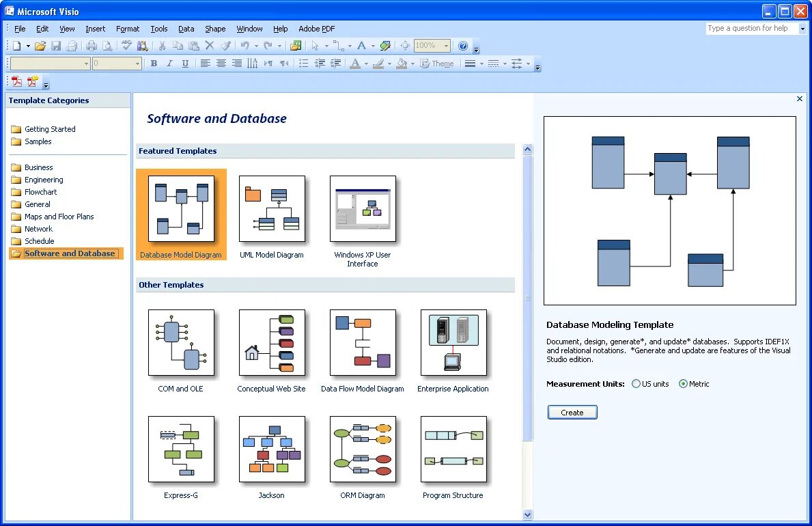This screenshot has height=526, width=812.
Task: Click the Print icon
Action: click(x=92, y=46)
